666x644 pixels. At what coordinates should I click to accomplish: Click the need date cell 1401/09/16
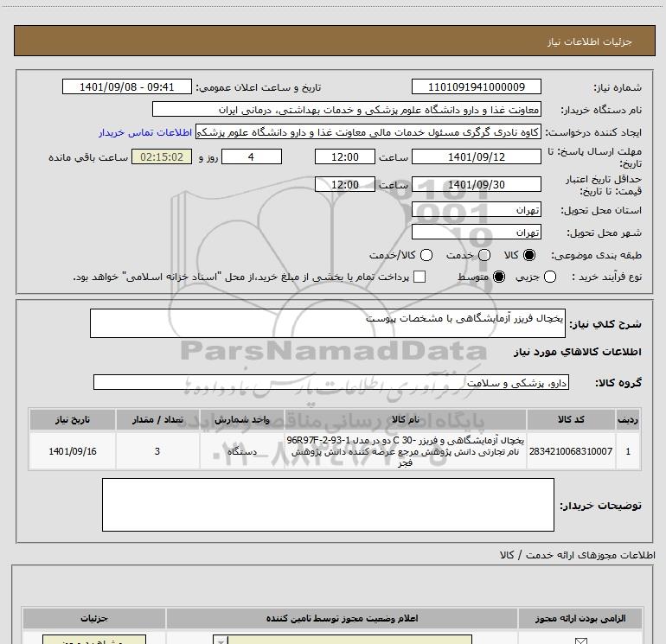coord(72,451)
